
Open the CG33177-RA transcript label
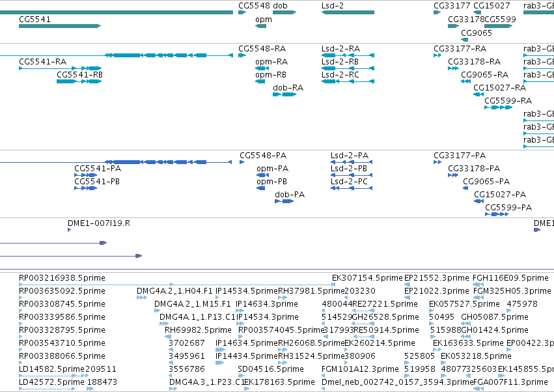point(460,49)
